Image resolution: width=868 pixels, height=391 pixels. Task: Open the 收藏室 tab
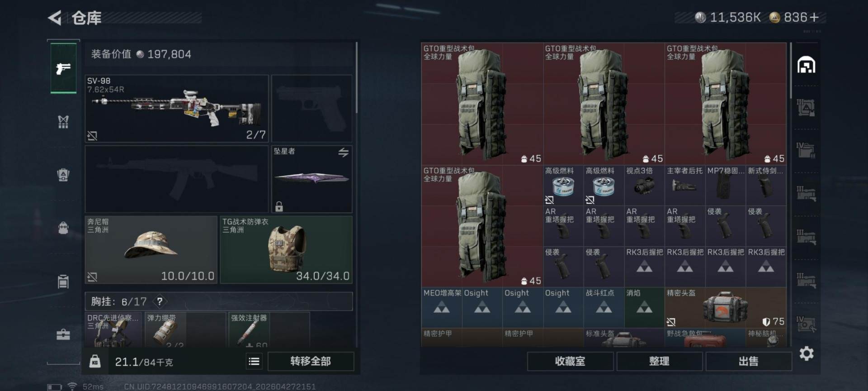point(570,361)
